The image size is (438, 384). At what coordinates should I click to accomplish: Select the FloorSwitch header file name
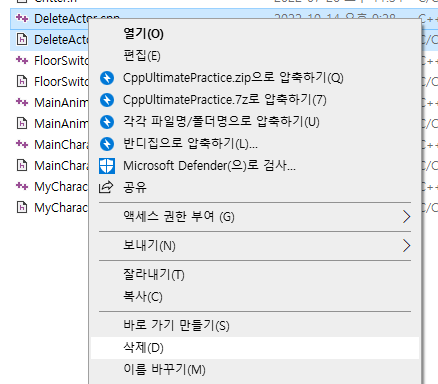tap(61, 82)
